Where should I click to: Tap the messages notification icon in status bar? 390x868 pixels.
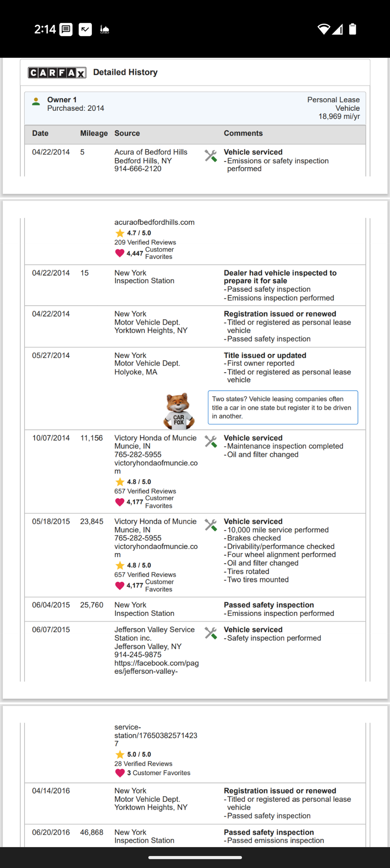tap(66, 30)
